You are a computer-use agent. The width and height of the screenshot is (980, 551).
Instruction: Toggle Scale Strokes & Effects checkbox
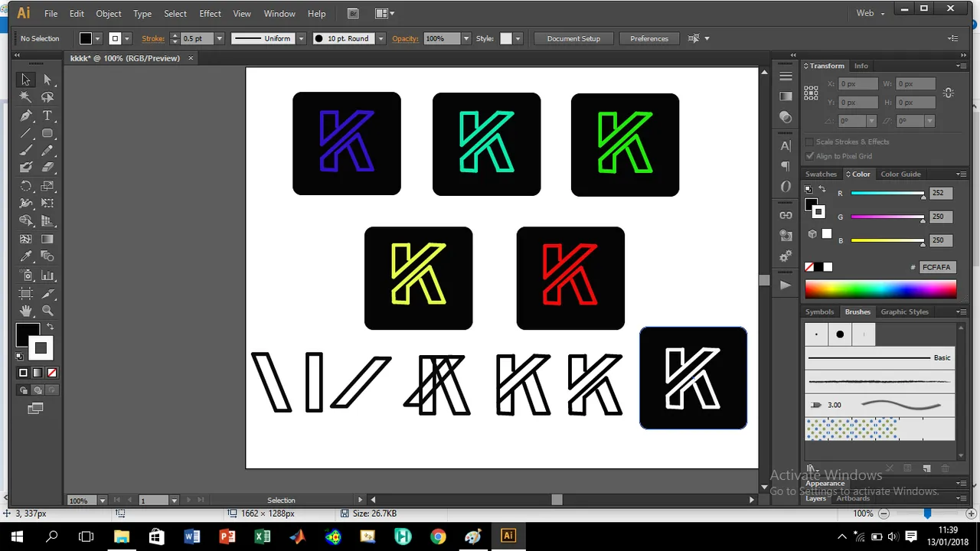(809, 142)
